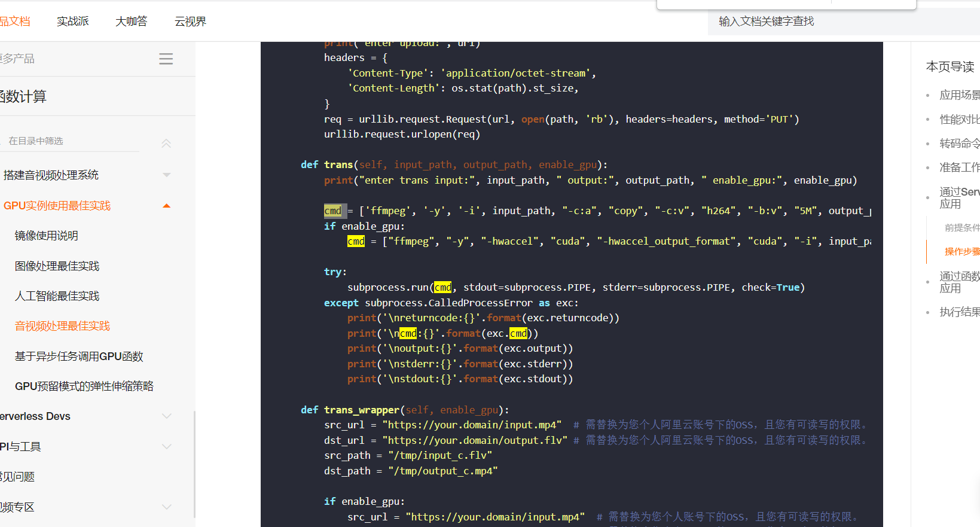Click highlighted 'cmd' in ffmpeg assignment line
Screen dimensions: 980x527
click(333, 211)
